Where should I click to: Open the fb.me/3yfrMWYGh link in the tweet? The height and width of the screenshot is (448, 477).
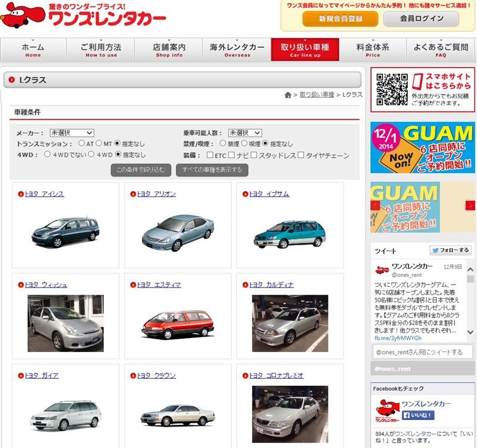[398, 338]
